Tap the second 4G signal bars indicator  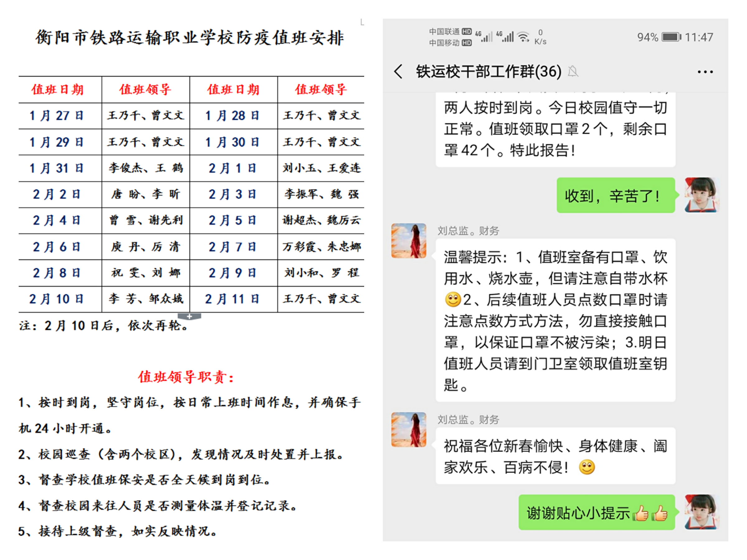[x=505, y=36]
